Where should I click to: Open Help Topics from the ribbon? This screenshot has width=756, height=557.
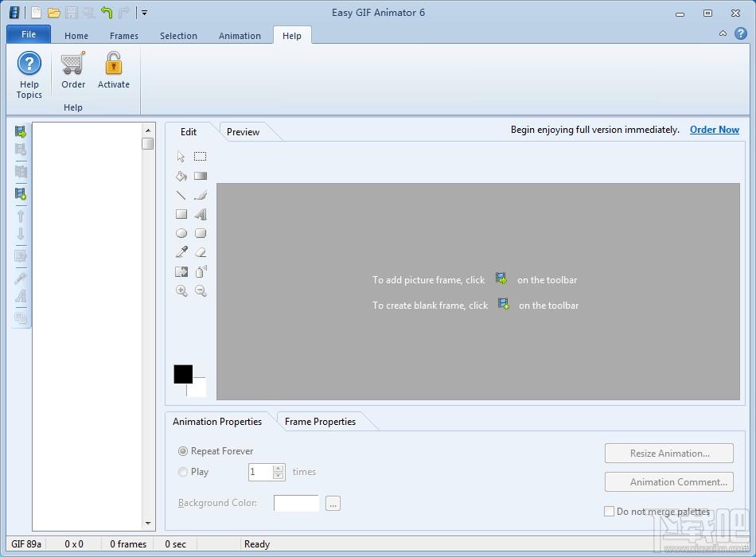(29, 75)
